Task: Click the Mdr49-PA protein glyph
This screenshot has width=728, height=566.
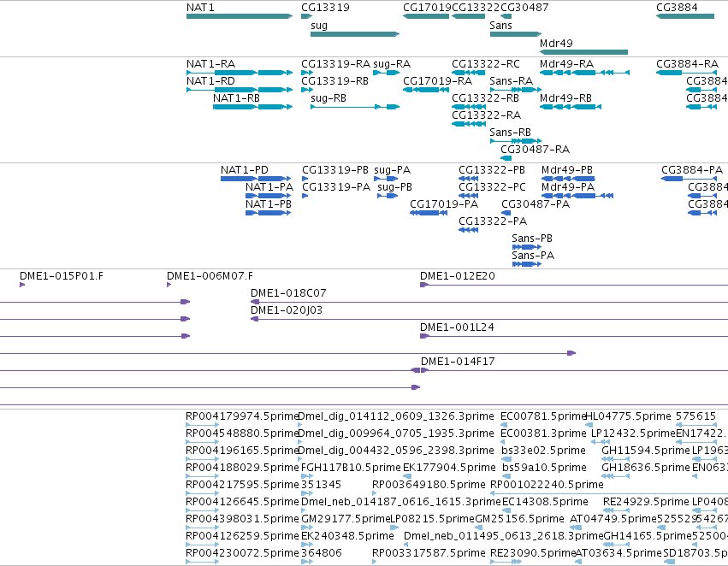Action: coord(577,196)
